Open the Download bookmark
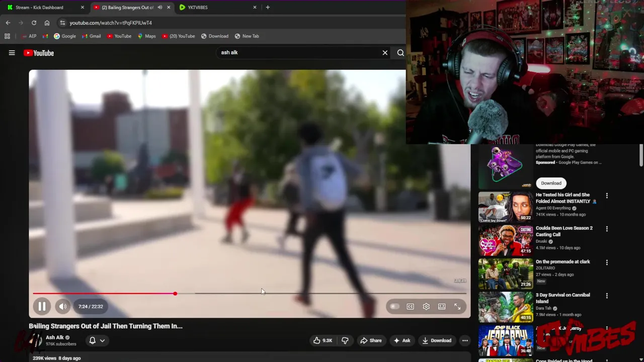Screen dimensions: 644x362 pos(214,36)
